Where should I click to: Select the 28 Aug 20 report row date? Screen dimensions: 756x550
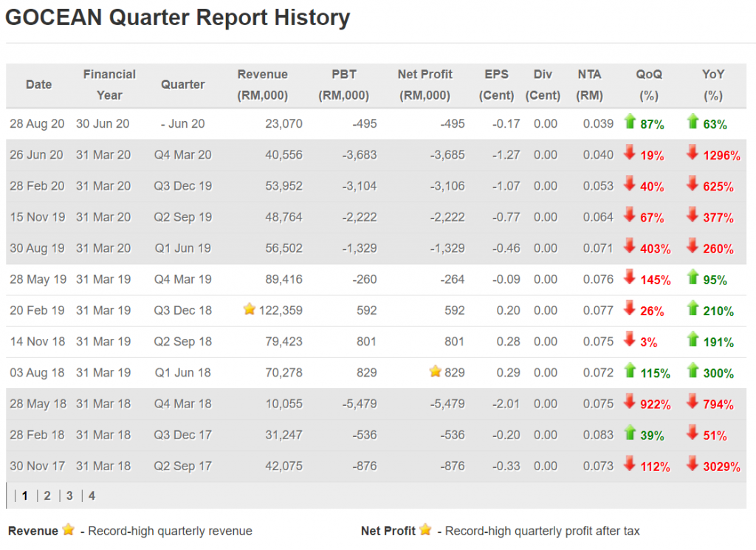pyautogui.click(x=37, y=124)
